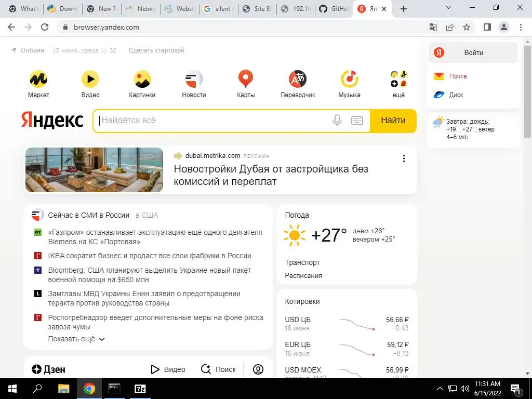This screenshot has height=399, width=532.
Task: Open EUR ЦБ exchange rate row
Action: point(347,349)
